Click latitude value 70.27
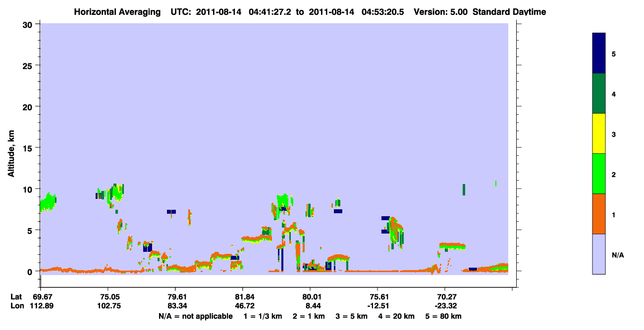This screenshot has width=644, height=330. tap(445, 297)
